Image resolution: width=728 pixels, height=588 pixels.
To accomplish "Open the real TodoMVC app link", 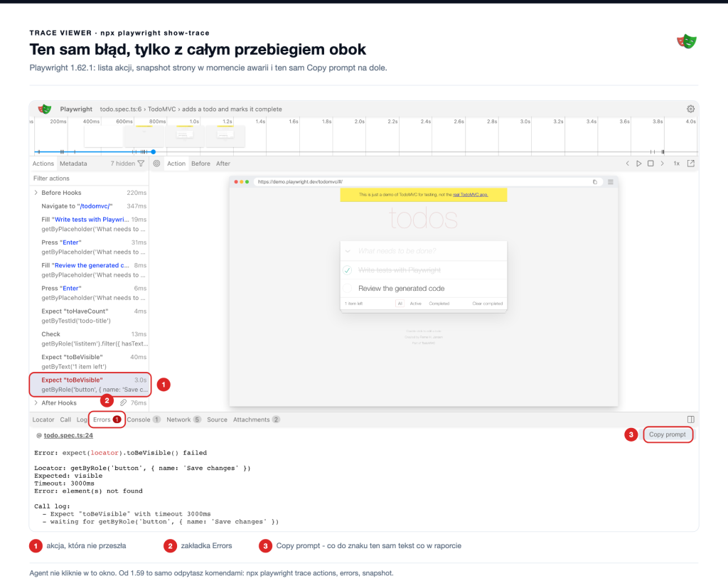I will (471, 195).
